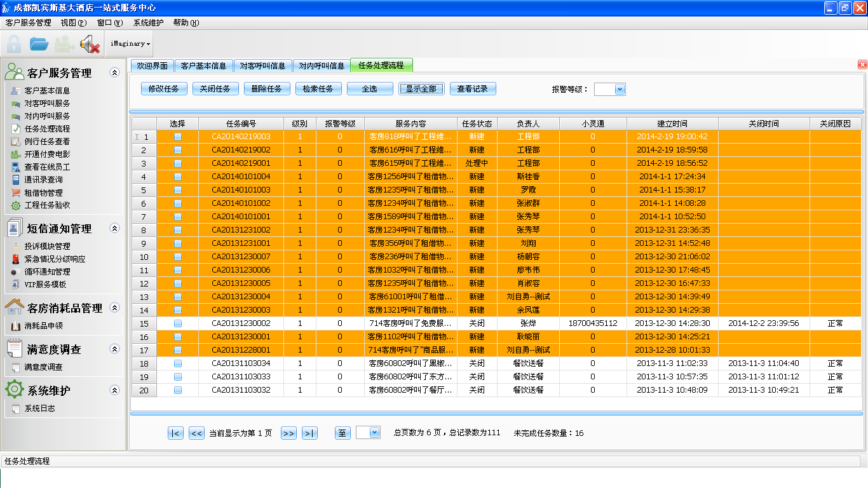This screenshot has height=488, width=868.
Task: Open the 报警等级 dropdown
Action: click(x=620, y=90)
